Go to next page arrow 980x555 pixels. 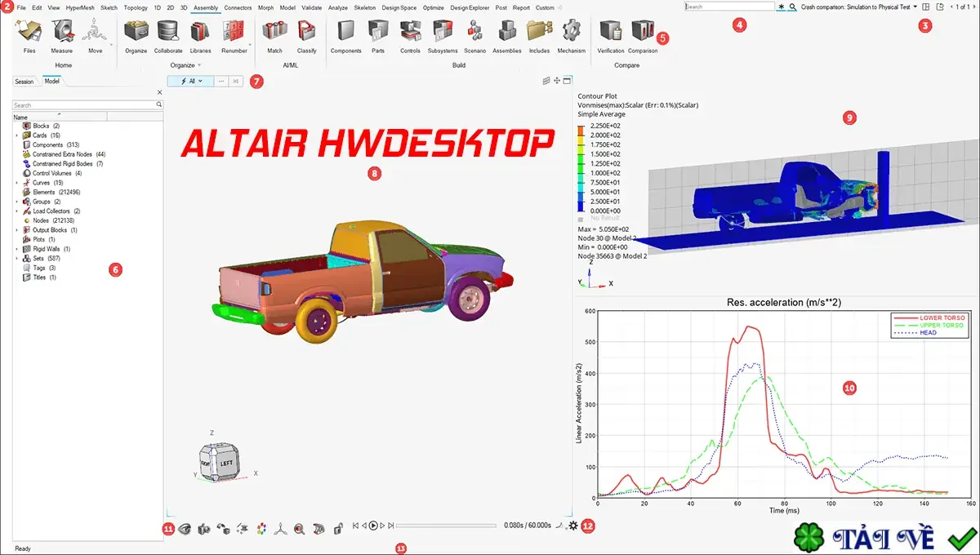tap(973, 7)
